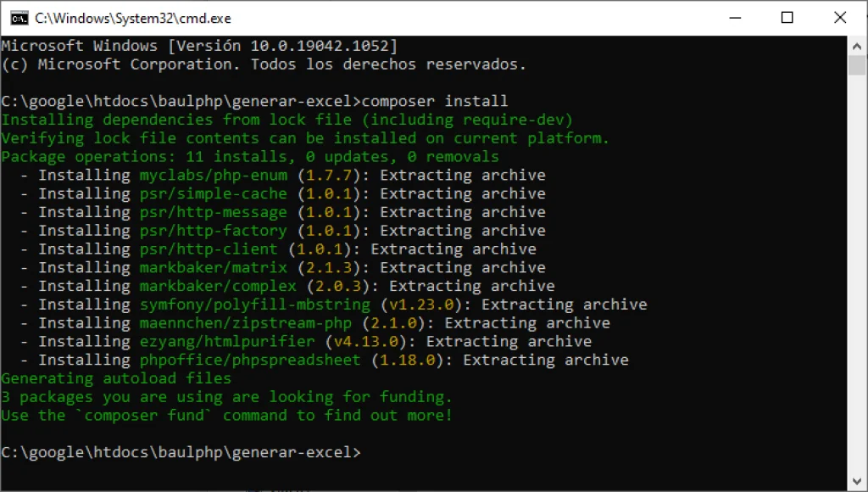Click the final prompt C:\google\htdocs\baulphp\generar-excel>
Image resolution: width=868 pixels, height=492 pixels.
[181, 452]
